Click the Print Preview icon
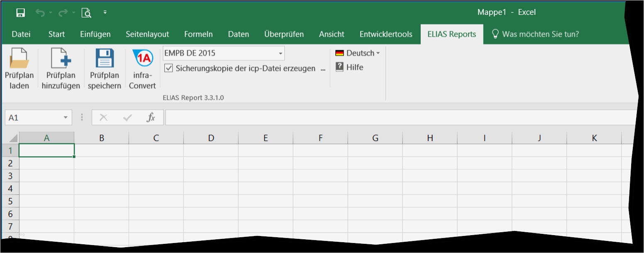The height and width of the screenshot is (253, 644). point(86,12)
